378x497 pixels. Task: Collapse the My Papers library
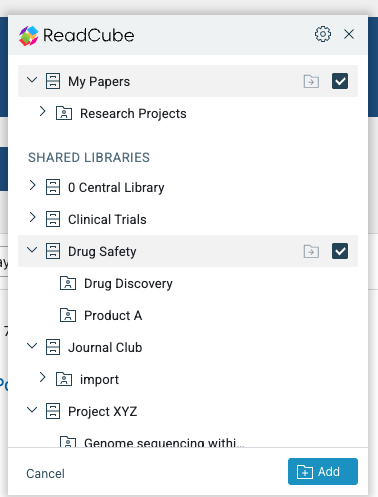coord(32,80)
